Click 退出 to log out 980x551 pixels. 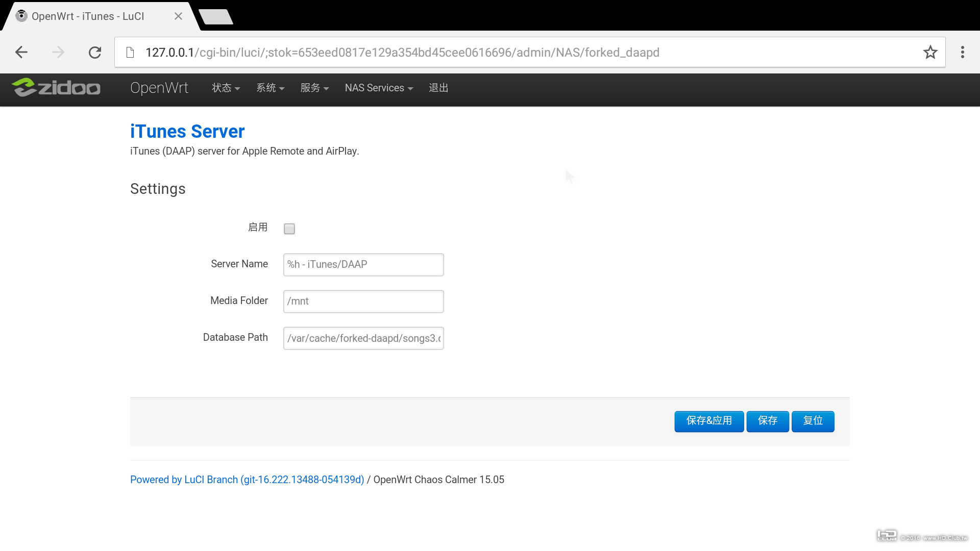(x=438, y=88)
